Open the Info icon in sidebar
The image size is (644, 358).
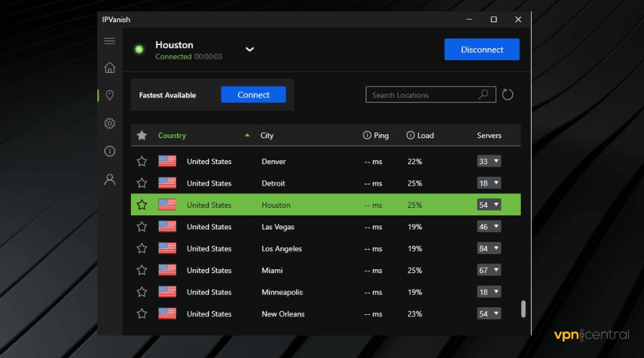click(x=109, y=151)
